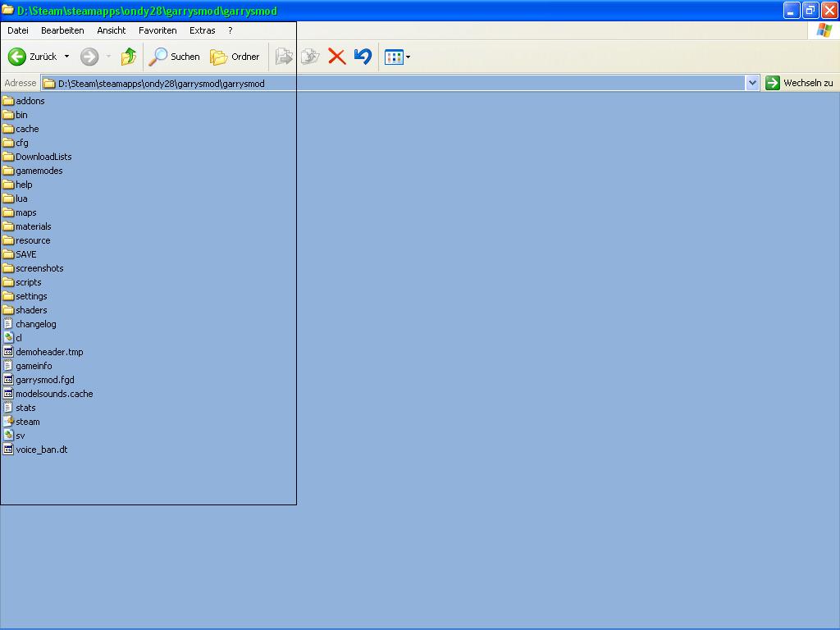Select the changelog text file
Image resolution: width=840 pixels, height=630 pixels.
tap(35, 324)
